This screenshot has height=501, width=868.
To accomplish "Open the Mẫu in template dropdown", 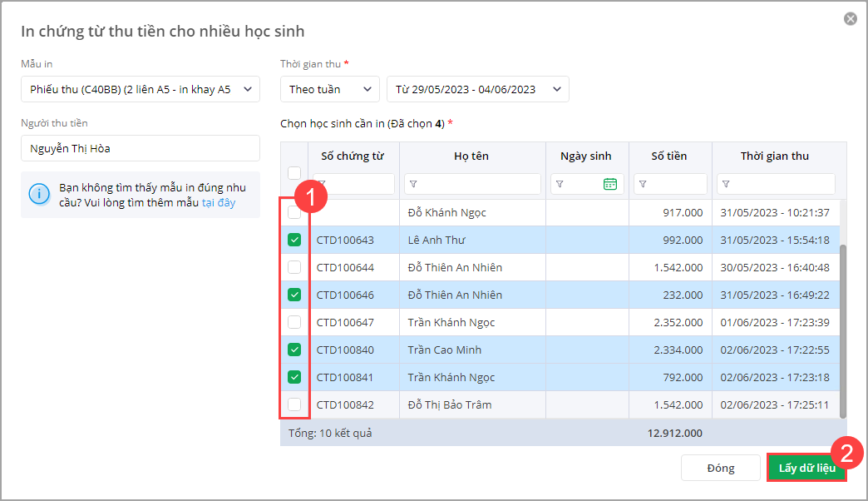I will pos(141,89).
